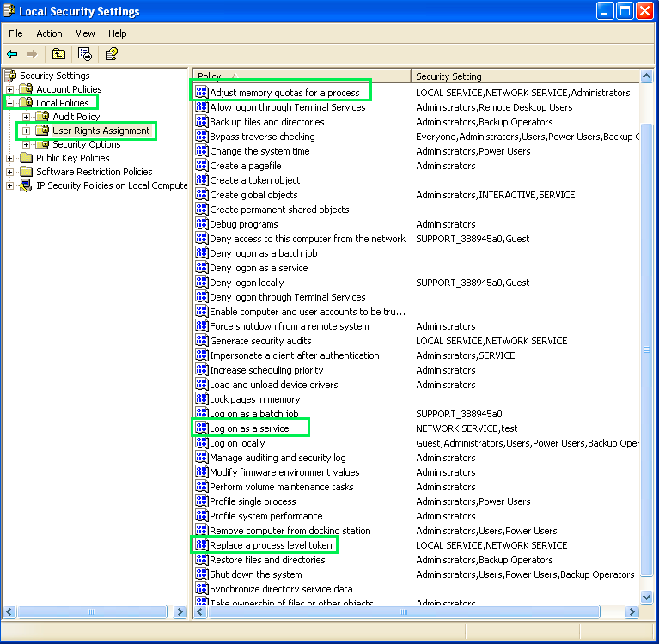Expand the Audit Policy node

pyautogui.click(x=26, y=117)
